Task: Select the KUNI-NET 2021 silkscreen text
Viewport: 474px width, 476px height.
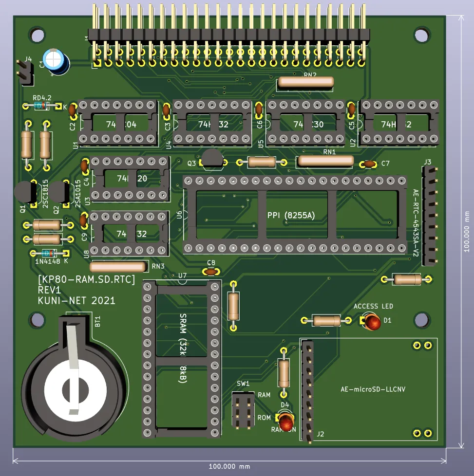Action: [76, 301]
